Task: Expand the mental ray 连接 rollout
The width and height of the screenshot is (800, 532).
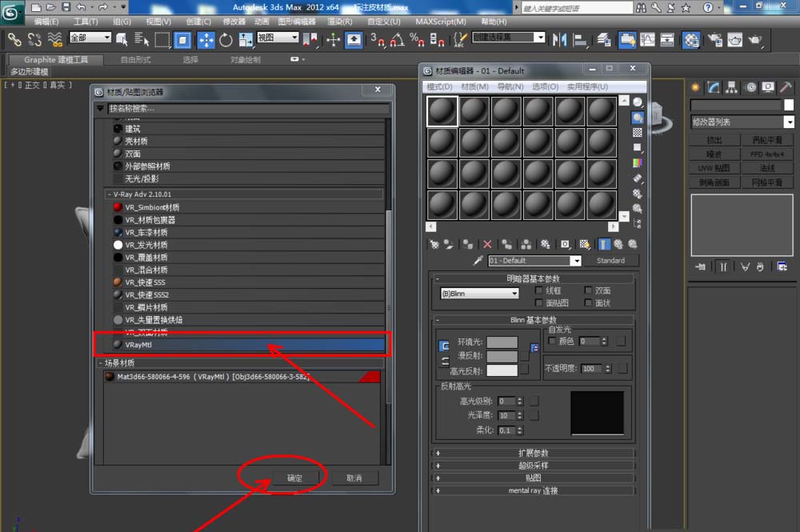Action: tap(533, 490)
